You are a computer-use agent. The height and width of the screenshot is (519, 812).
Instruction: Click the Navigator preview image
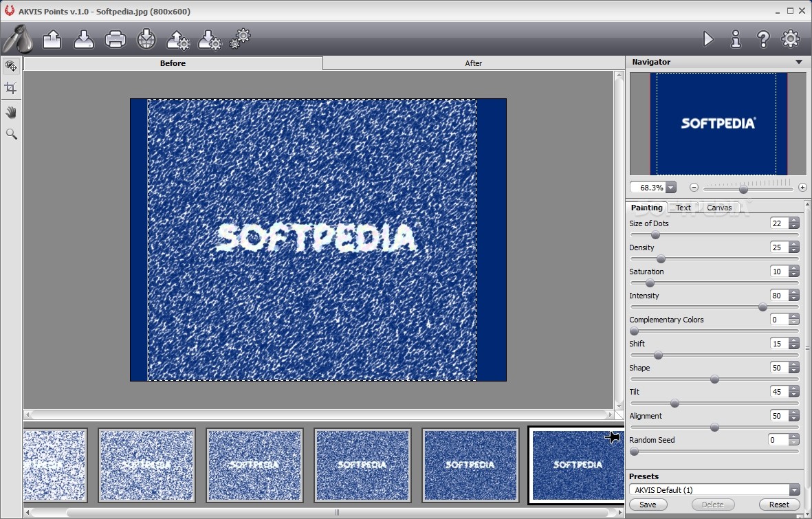point(718,124)
